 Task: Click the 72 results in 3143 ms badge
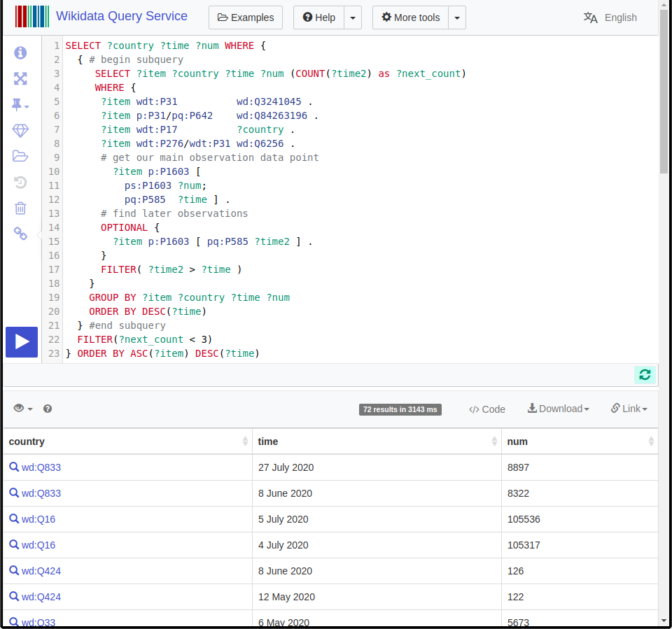(x=400, y=409)
